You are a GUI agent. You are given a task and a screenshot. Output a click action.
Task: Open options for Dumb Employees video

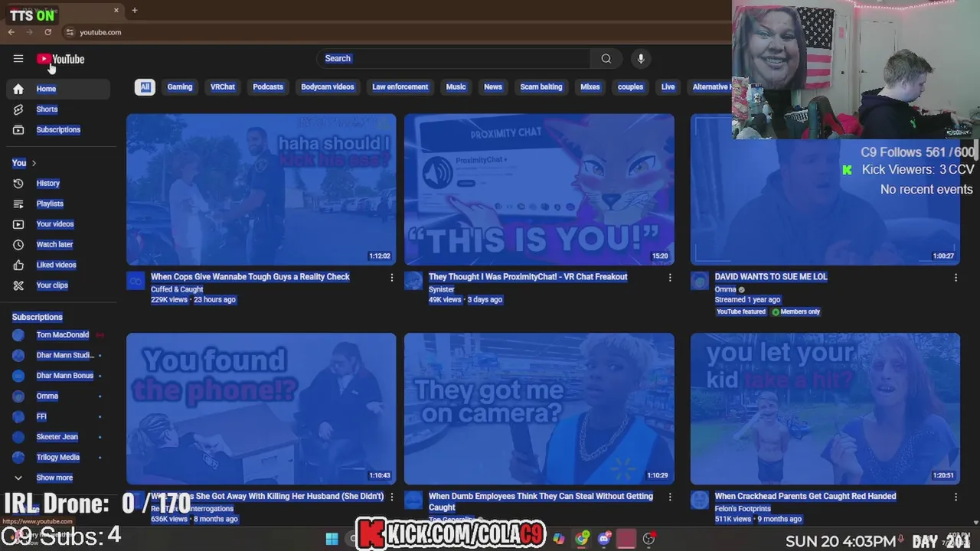[x=669, y=497]
